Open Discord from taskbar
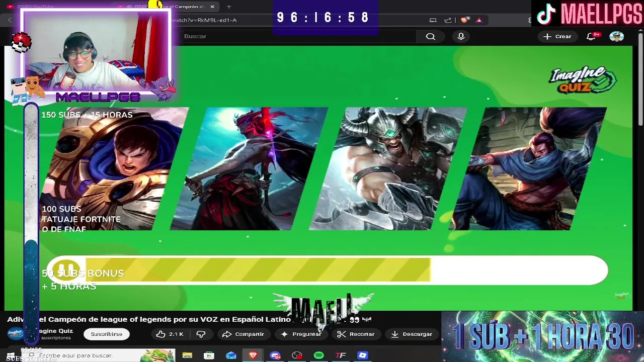644x362 pixels. (275, 355)
